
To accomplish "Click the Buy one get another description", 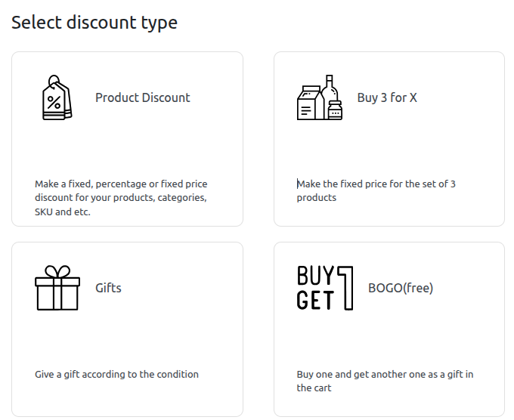I will tap(385, 381).
